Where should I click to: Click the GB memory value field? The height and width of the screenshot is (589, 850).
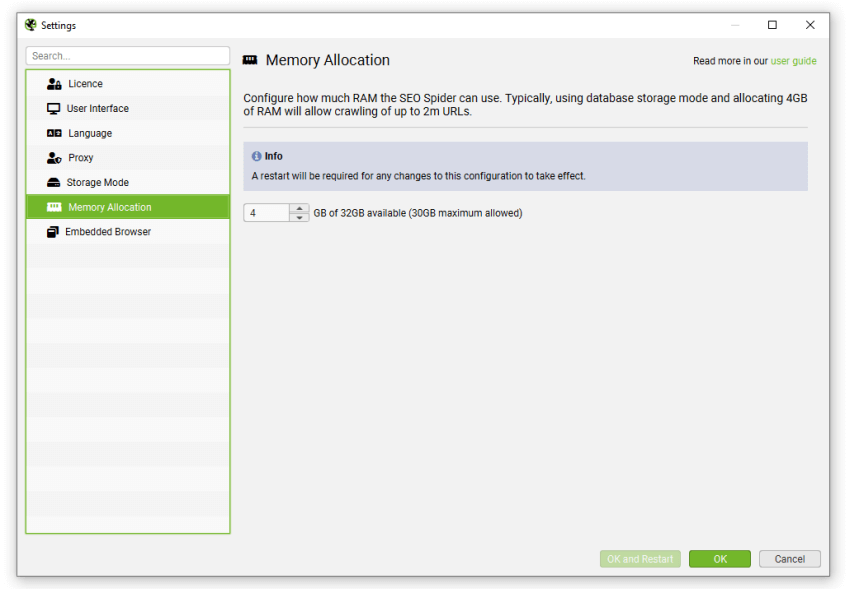coord(267,212)
